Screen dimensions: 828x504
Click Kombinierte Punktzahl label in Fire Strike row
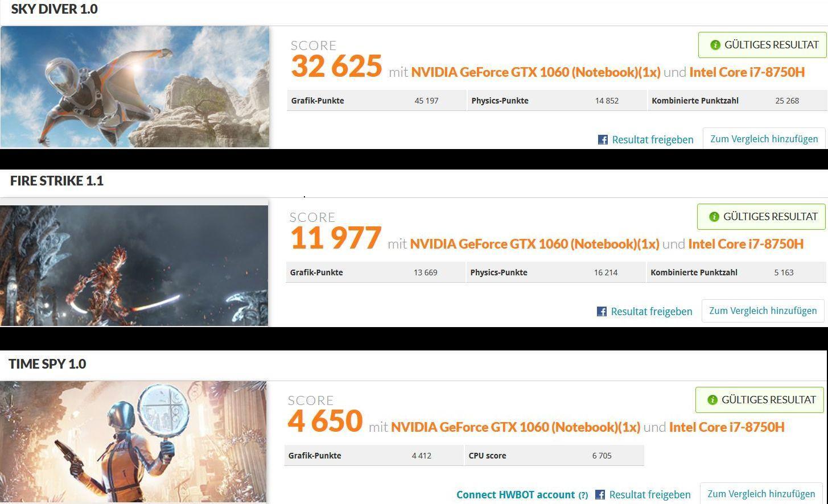(694, 272)
